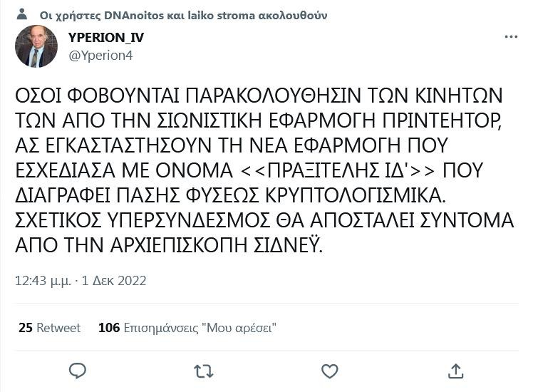Screen dimensions: 533x392
Task: Open the YPERION_IV display name link
Action: pos(105,38)
